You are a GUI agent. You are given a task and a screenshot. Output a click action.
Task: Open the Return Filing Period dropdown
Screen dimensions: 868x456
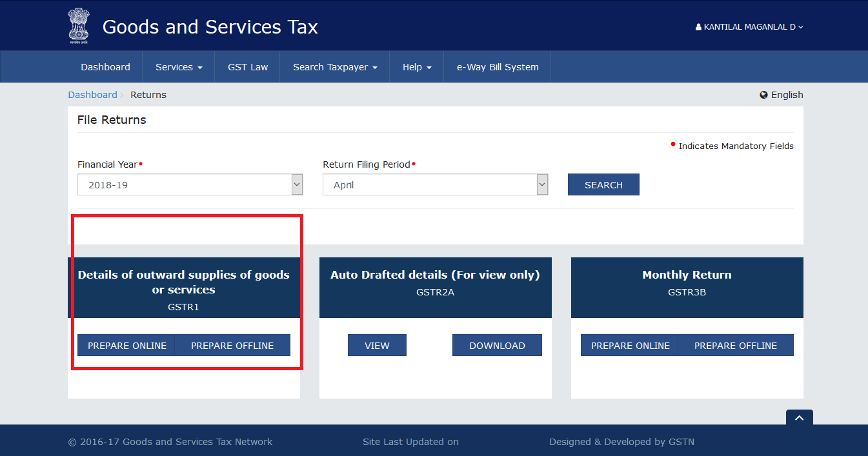[x=435, y=185]
